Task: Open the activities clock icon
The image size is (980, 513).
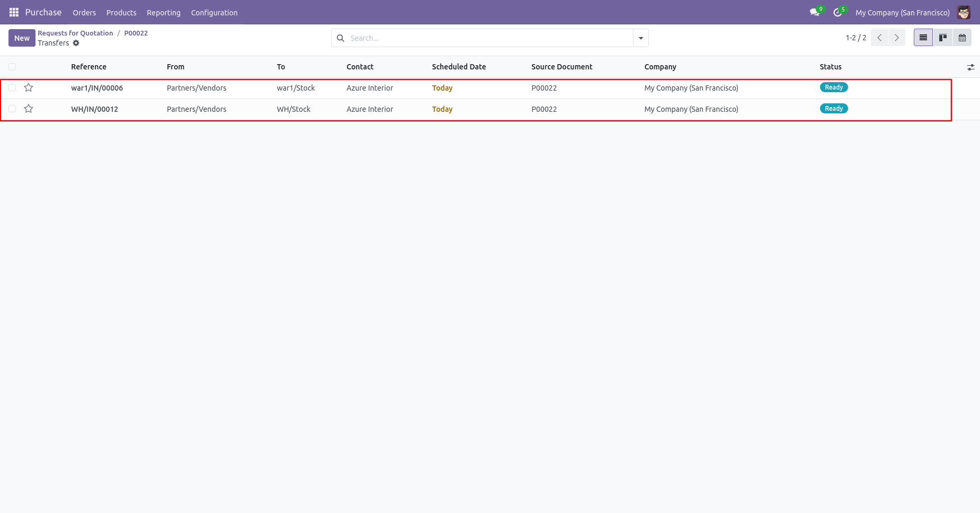Action: (x=838, y=12)
